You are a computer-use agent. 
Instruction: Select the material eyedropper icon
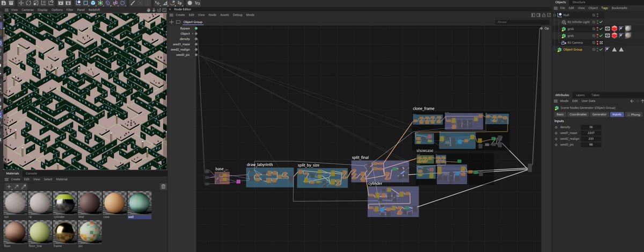(x=24, y=186)
